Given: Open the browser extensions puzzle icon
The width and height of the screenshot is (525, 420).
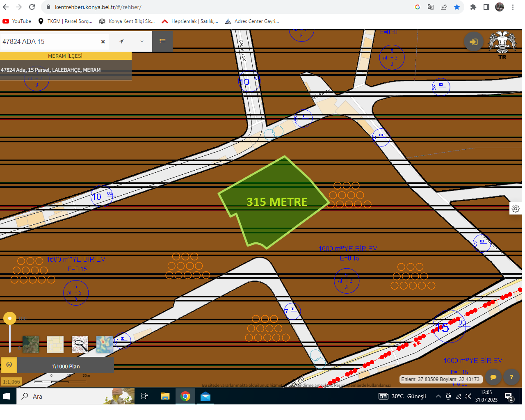Looking at the screenshot, I should point(473,7).
